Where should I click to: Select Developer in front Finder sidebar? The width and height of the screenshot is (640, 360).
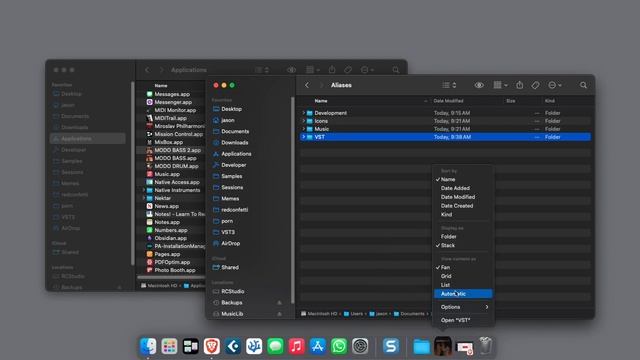click(234, 165)
